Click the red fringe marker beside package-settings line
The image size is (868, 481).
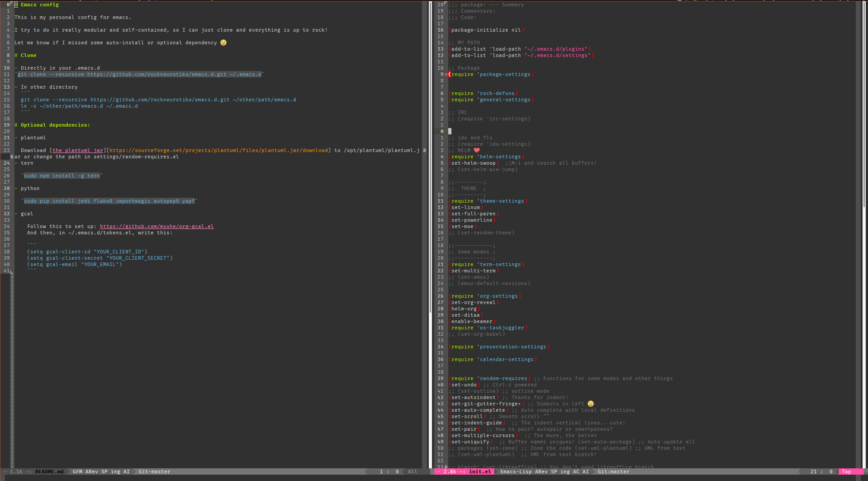446,74
